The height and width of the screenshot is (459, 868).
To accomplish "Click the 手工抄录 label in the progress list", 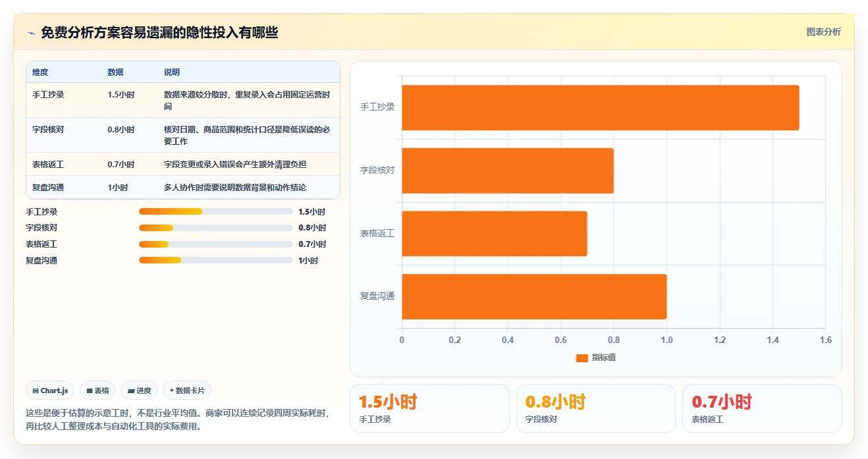I will coord(41,212).
